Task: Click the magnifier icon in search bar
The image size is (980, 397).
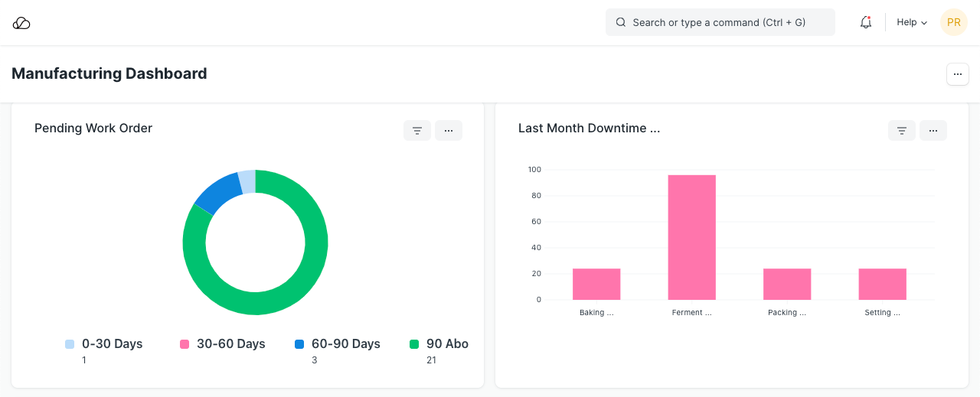Action: coord(621,23)
